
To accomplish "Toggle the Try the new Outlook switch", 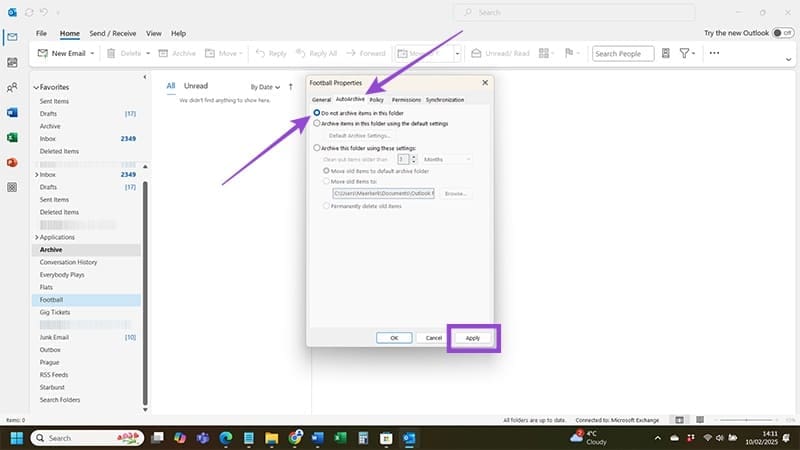I will click(x=782, y=33).
